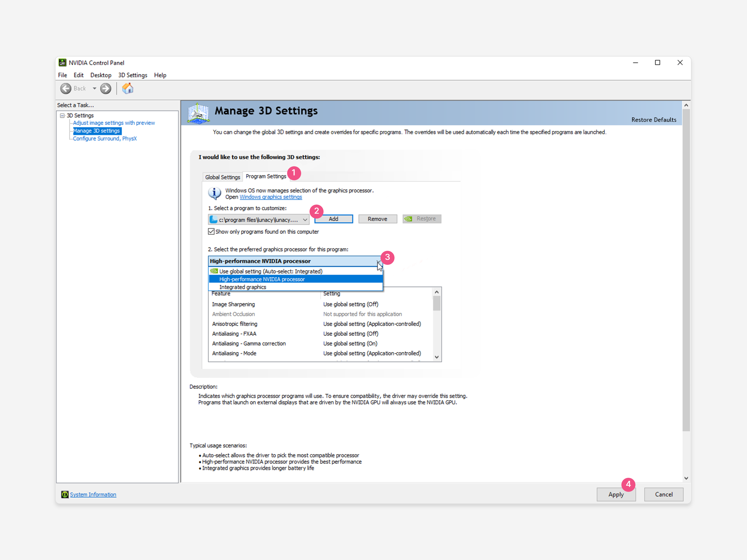Click Restore Defaults in the header
Screen dimensions: 747x560
coord(654,120)
